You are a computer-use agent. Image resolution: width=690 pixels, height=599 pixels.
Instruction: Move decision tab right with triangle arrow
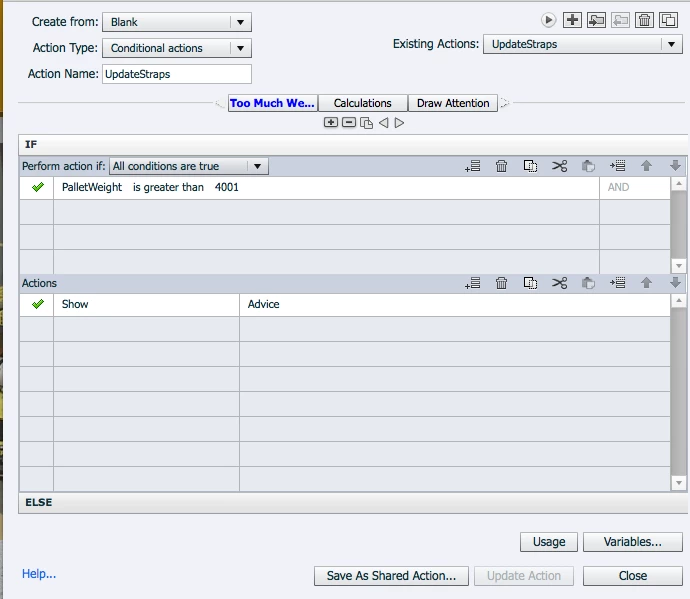399,123
